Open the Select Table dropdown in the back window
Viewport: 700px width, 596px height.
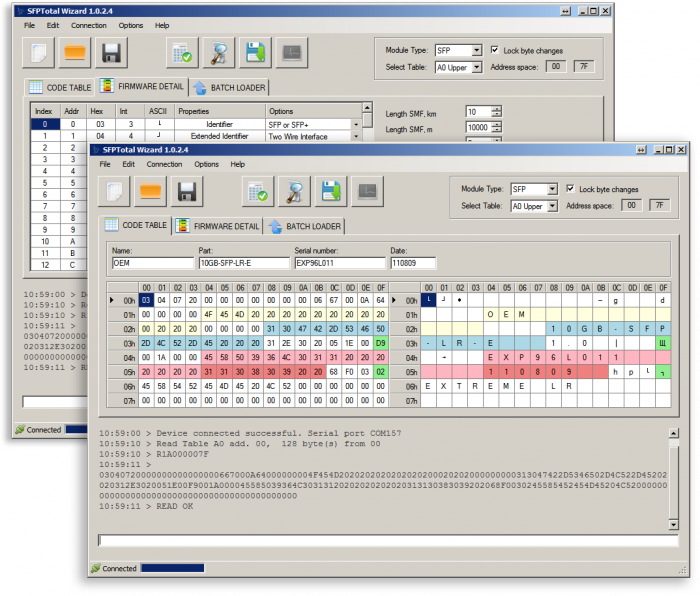coord(477,67)
